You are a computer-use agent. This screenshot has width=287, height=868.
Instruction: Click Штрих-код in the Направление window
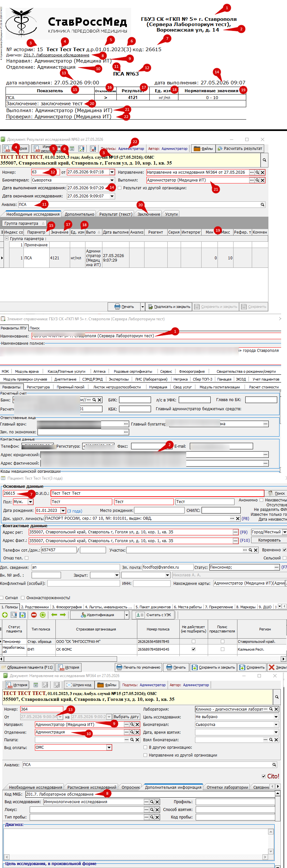[79, 685]
